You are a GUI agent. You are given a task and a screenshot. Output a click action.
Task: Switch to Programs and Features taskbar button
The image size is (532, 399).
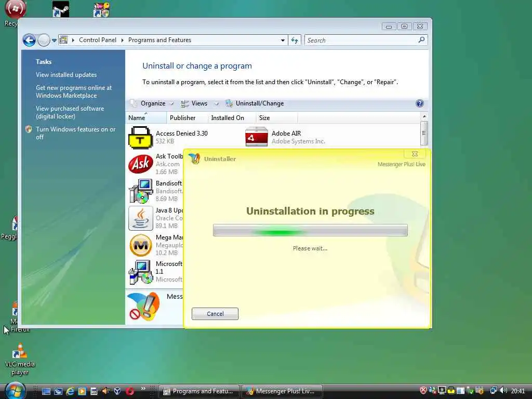coord(199,391)
